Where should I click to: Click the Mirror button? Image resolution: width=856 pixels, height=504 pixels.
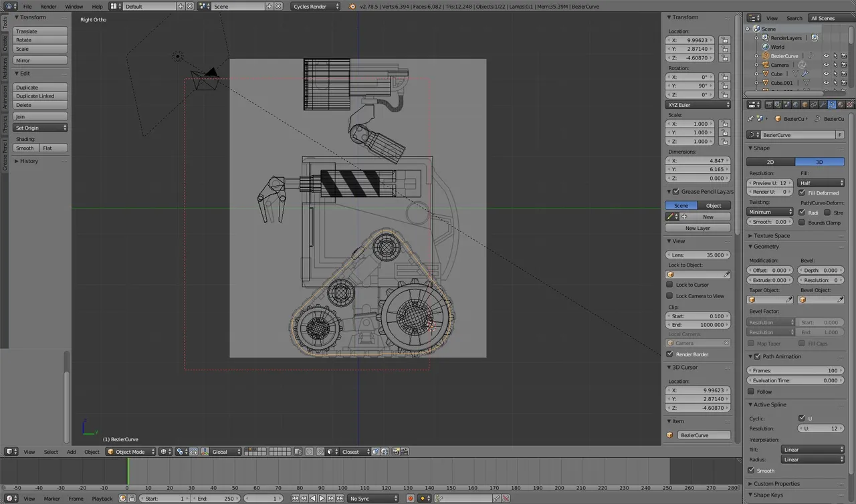point(40,60)
